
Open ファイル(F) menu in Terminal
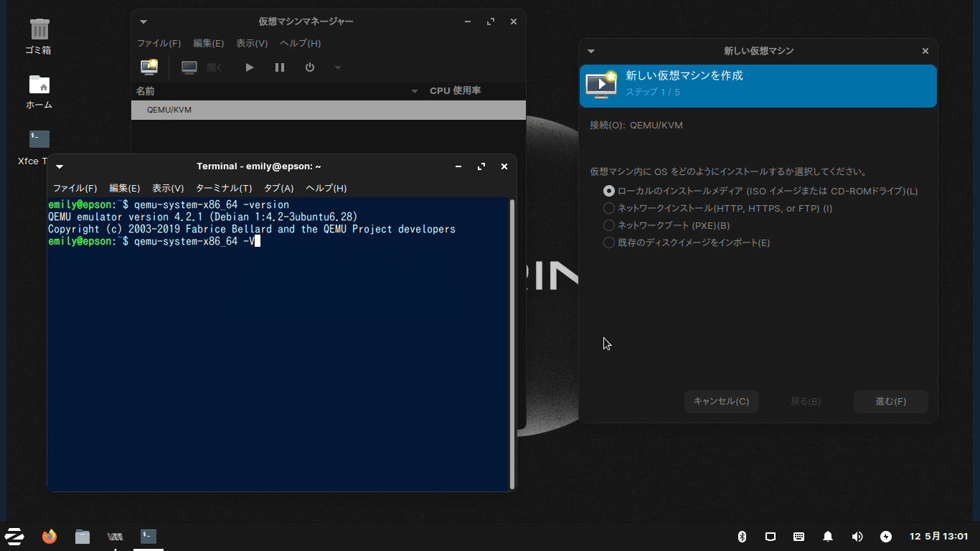coord(75,188)
